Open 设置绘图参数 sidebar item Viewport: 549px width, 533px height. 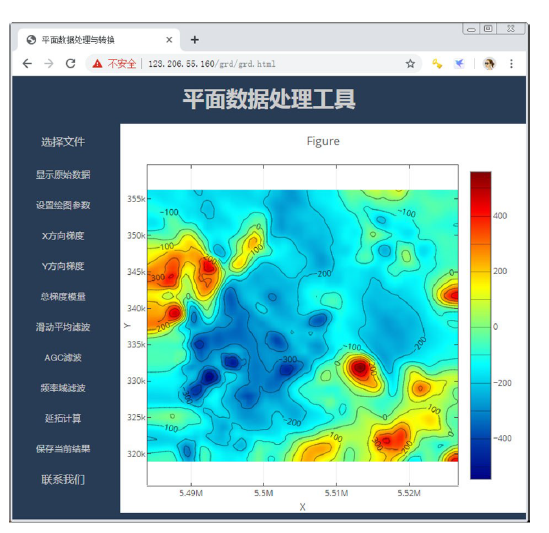(x=63, y=205)
